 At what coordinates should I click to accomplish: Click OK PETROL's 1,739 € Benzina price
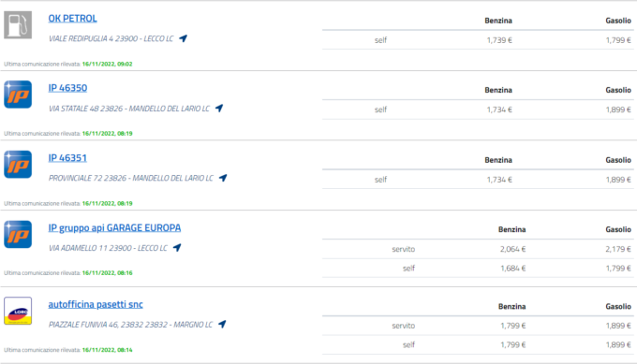[x=499, y=40]
